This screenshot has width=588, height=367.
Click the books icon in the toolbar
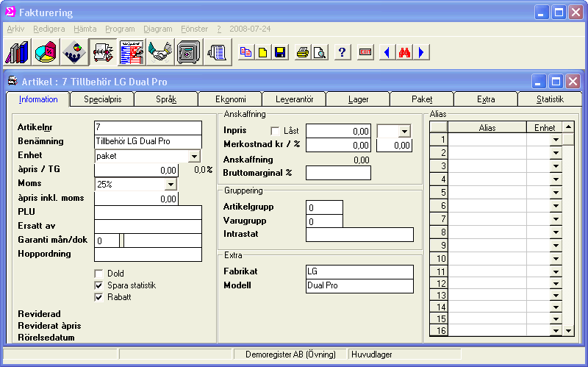(18, 52)
